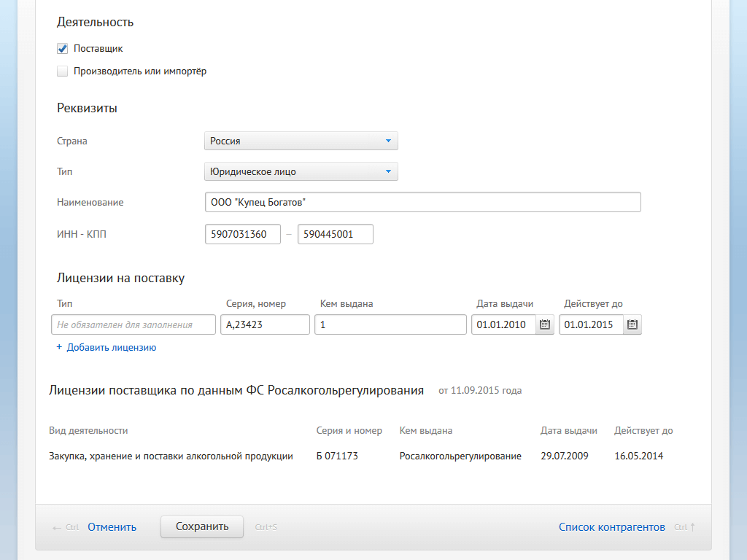Viewport: 747px width, 560px height.
Task: Click the ИНН field containing 5907031360
Action: coord(243,234)
